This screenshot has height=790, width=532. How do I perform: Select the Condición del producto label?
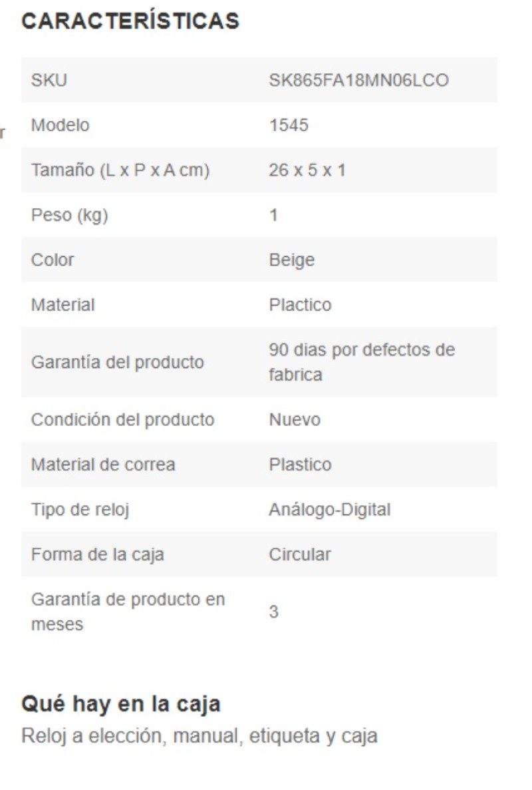click(x=123, y=420)
